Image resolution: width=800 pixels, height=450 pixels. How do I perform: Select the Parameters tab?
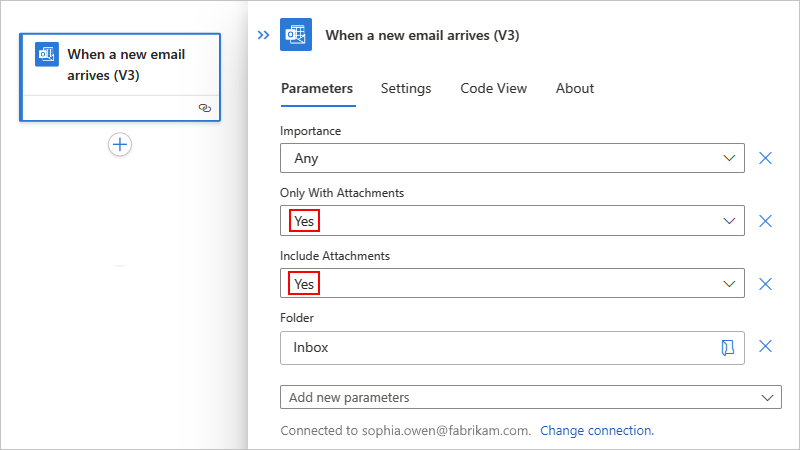click(317, 88)
